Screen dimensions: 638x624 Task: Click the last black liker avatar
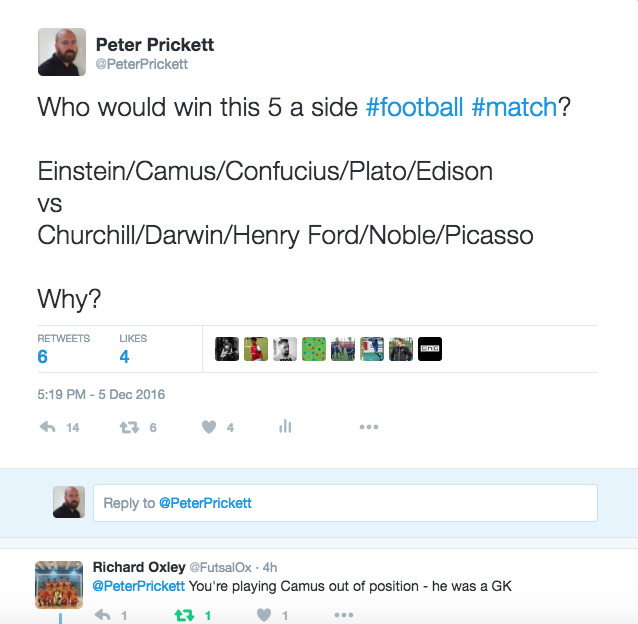click(430, 349)
